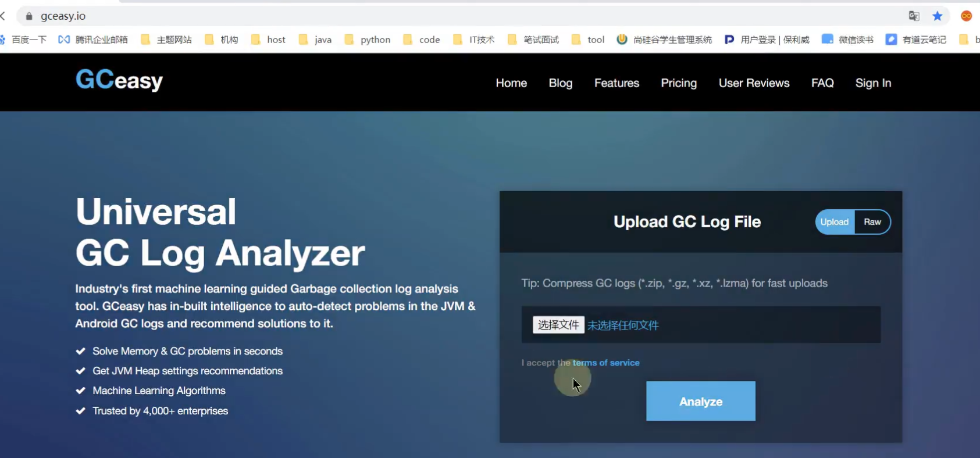Click the gceasy.io address bar URL
This screenshot has width=980, height=458.
tap(63, 16)
